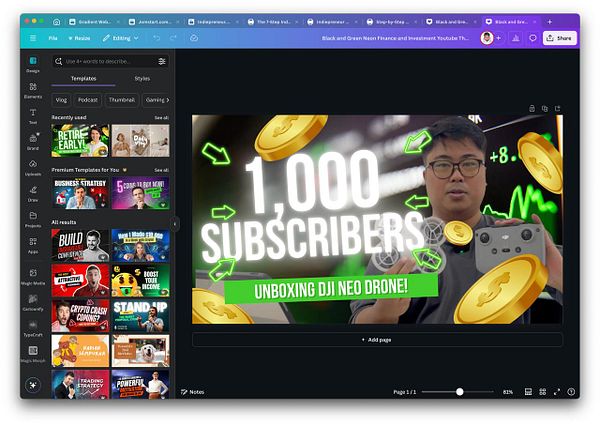
Task: Adjust the zoom slider handle
Action: (460, 392)
